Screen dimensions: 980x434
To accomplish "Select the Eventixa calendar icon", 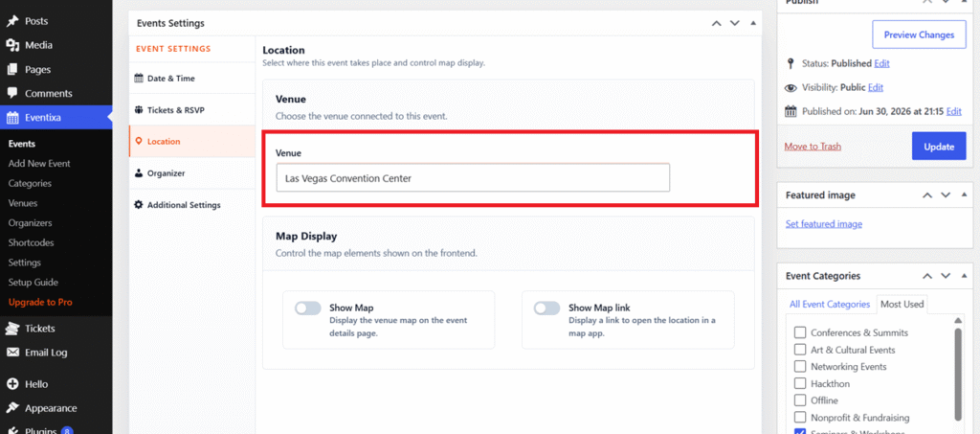I will (11, 117).
